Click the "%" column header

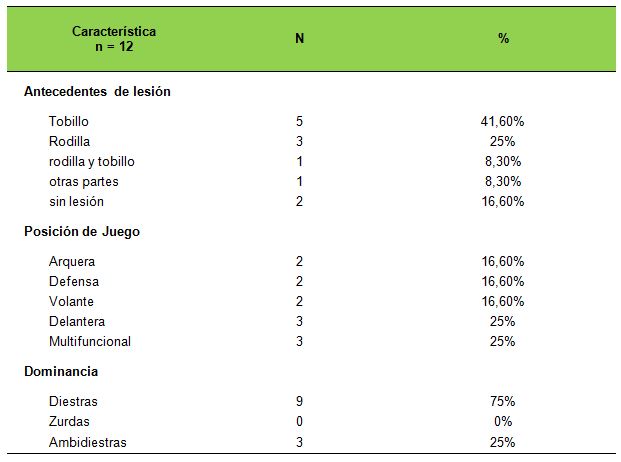click(x=503, y=39)
